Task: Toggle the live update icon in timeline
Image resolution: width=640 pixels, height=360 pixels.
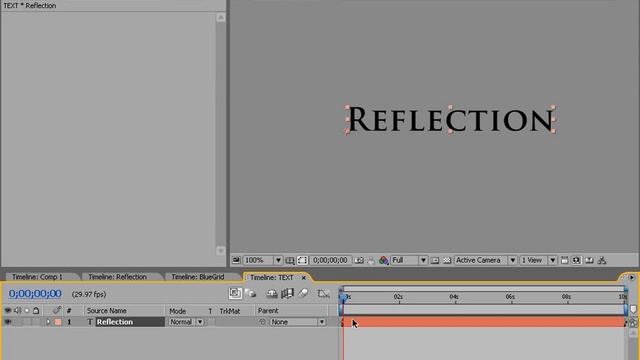Action: (x=235, y=293)
